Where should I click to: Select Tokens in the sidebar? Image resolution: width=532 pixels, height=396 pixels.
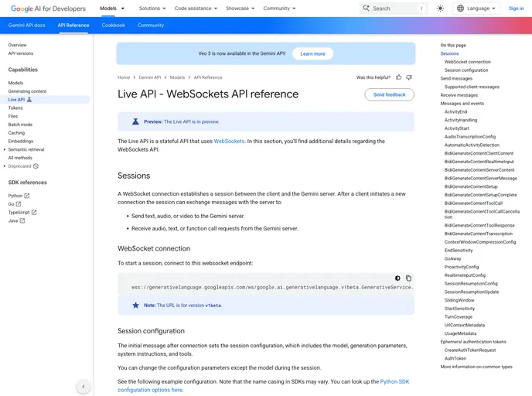pyautogui.click(x=15, y=108)
